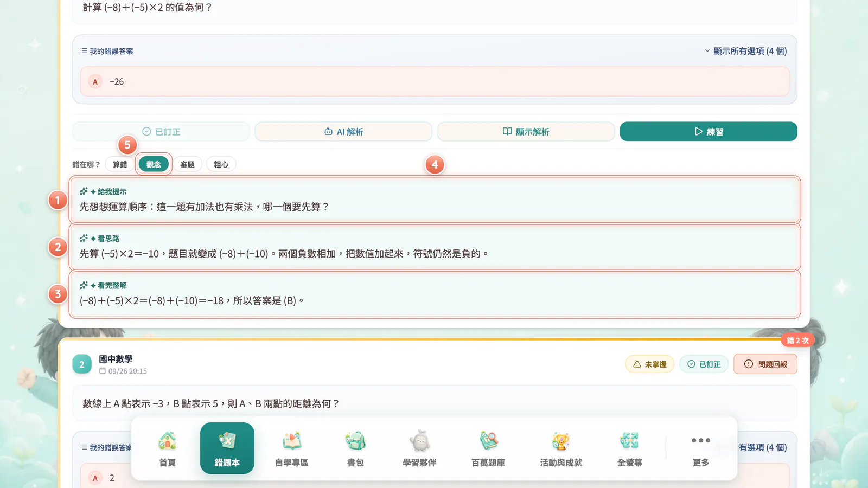The image size is (868, 488).
Task: Click the wrong answer −26 row
Action: click(435, 81)
